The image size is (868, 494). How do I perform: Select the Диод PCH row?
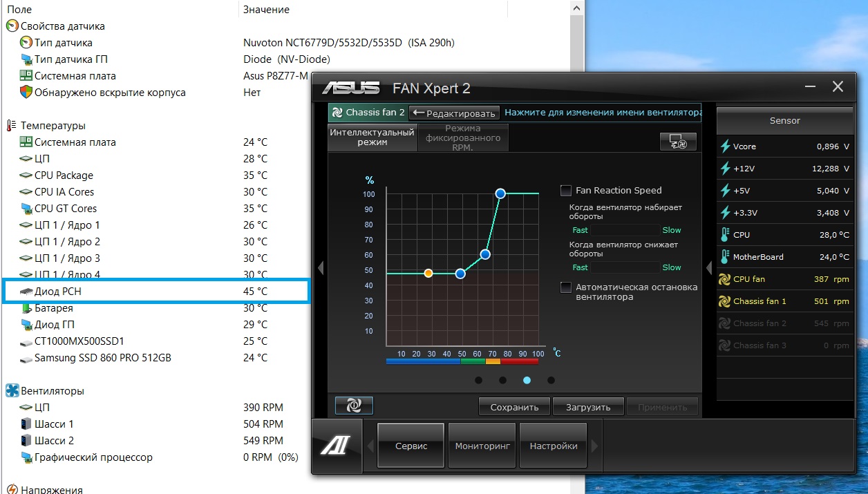click(155, 292)
